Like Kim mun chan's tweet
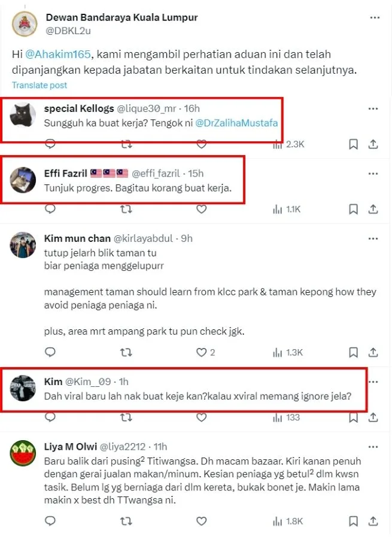392x539 pixels. [202, 352]
